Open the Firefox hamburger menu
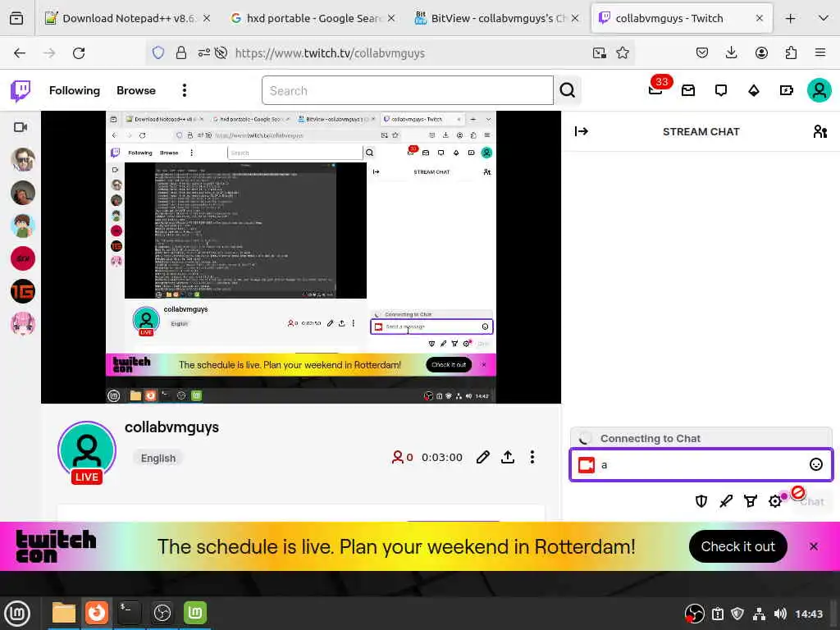Image resolution: width=840 pixels, height=630 pixels. 820,53
